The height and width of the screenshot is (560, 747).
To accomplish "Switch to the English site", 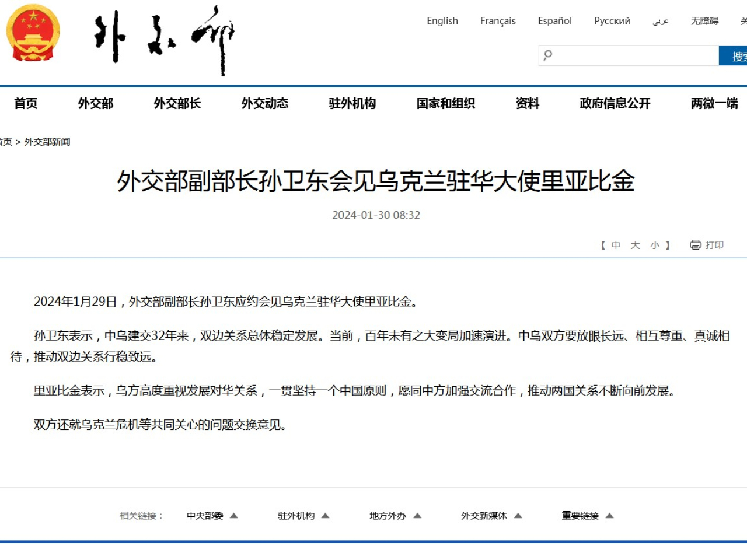I will (x=442, y=21).
